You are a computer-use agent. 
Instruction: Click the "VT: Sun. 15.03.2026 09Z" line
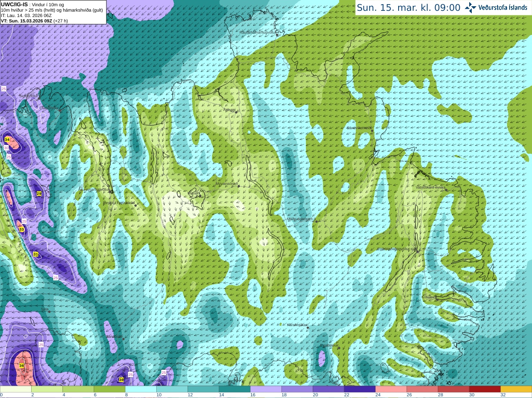[x=26, y=21]
